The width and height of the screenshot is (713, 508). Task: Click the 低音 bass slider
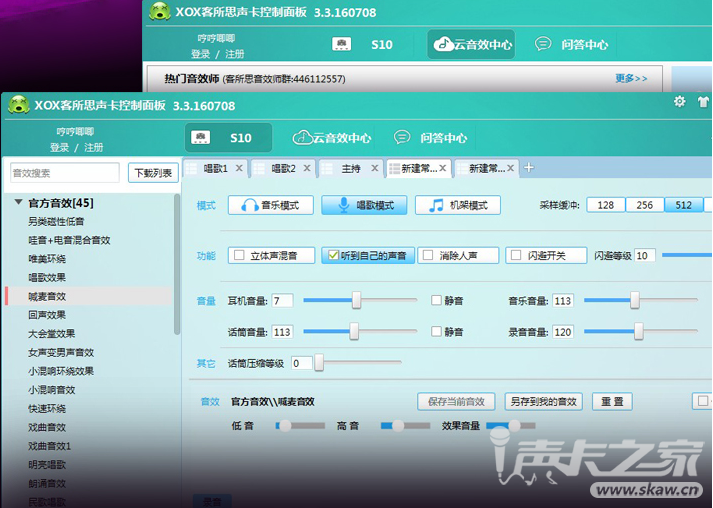tap(300, 426)
